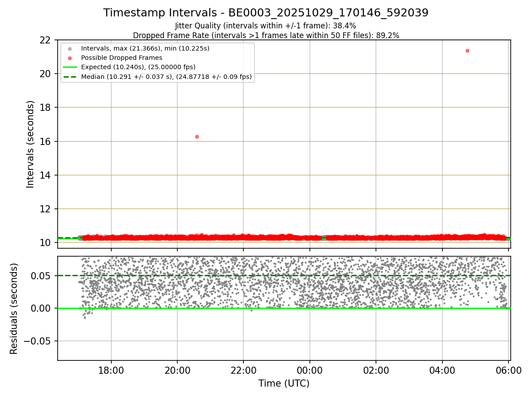Click the 22:00 x-axis tick label
Screen dimensions: 532x399
tap(243, 370)
